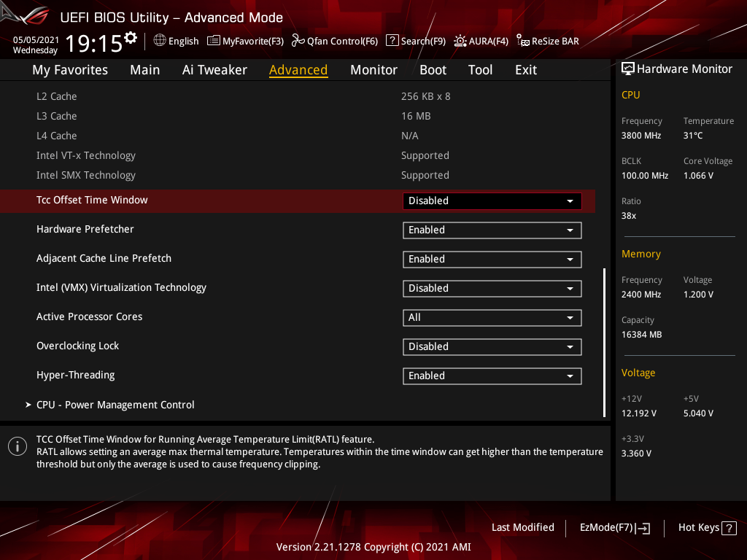Select Active Processor Cores label
This screenshot has width=747, height=560.
point(89,316)
